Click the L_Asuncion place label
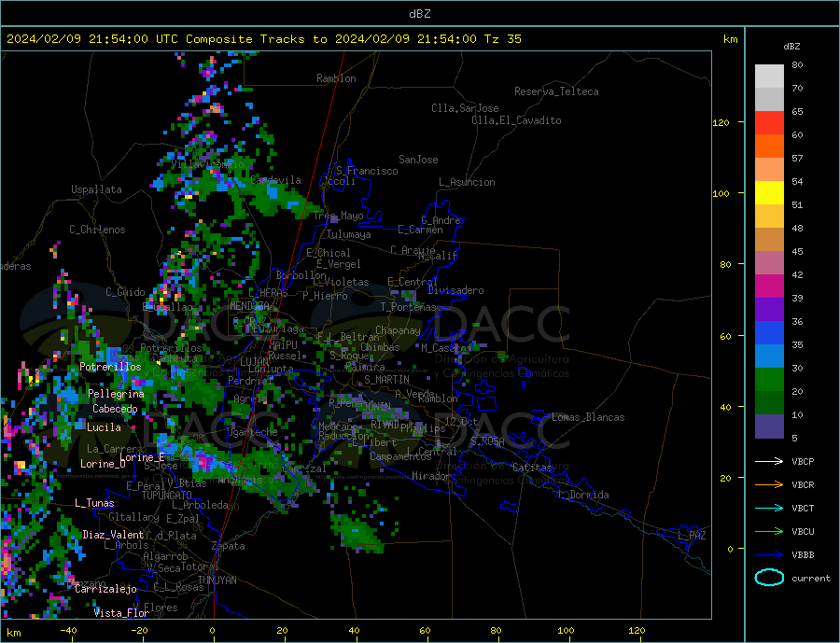840x643 pixels. tap(467, 182)
